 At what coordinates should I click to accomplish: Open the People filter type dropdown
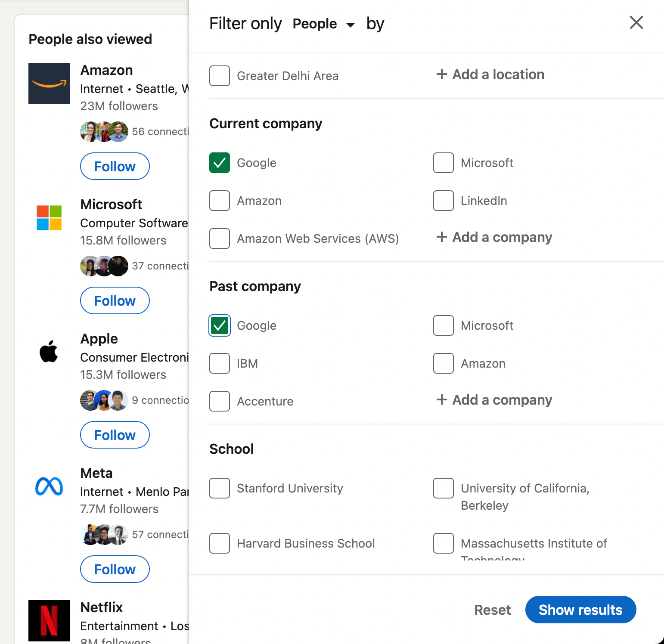[323, 24]
